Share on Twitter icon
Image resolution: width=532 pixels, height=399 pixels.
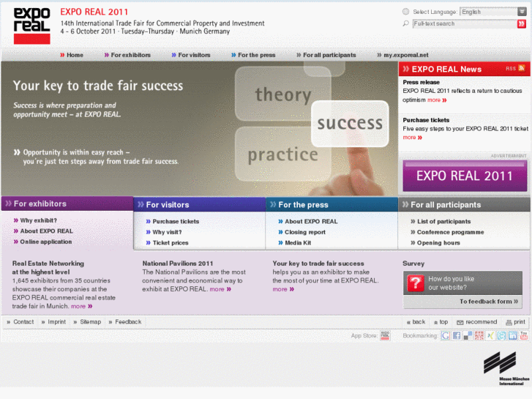click(x=501, y=336)
